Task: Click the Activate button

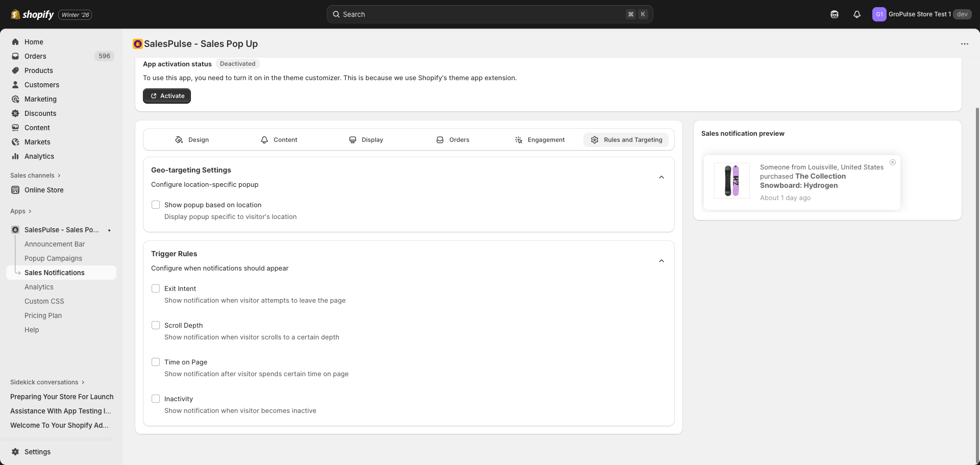Action: (166, 95)
